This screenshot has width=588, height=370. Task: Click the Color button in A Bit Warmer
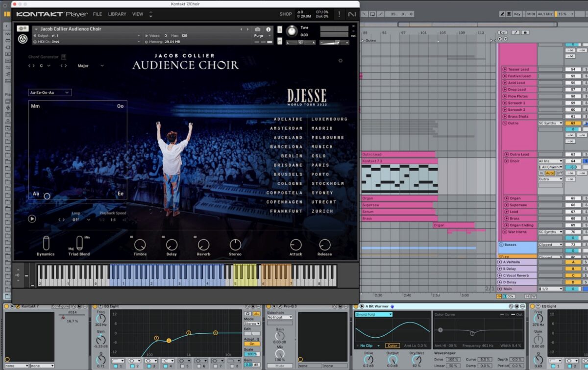392,345
